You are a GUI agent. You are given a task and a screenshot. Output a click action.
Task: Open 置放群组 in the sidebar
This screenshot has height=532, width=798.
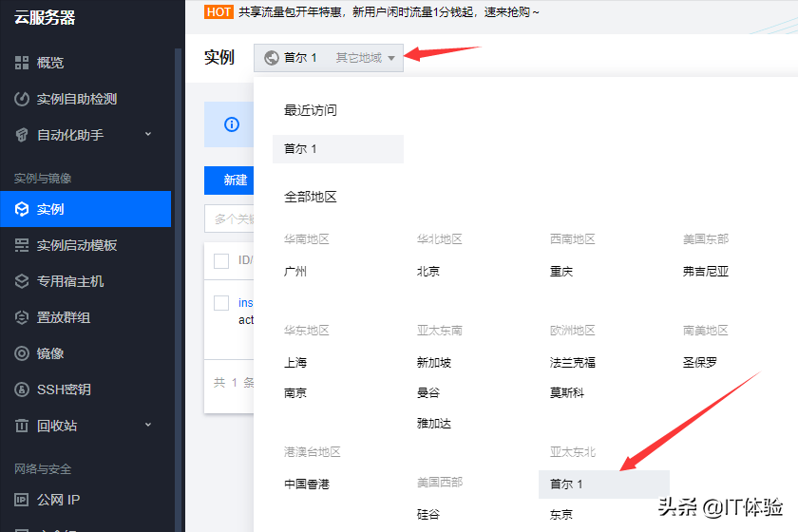(85, 317)
